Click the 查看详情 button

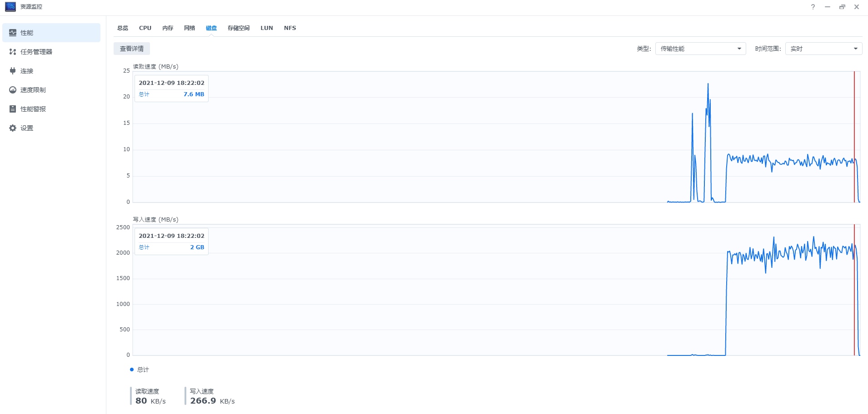[x=132, y=49]
